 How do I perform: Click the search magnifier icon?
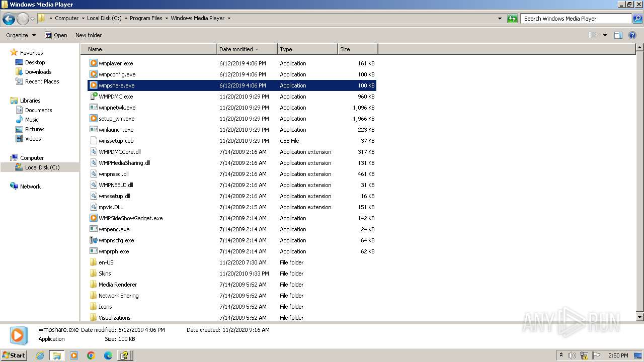pos(637,19)
